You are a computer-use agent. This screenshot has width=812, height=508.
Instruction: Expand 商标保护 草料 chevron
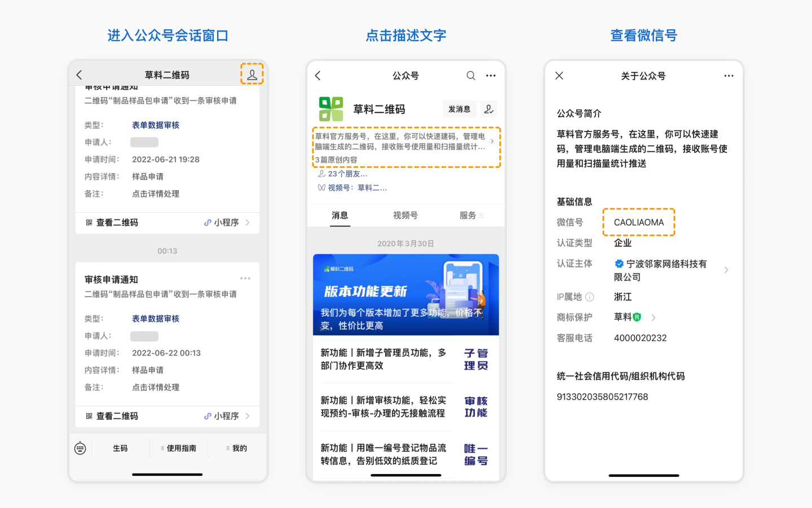point(654,318)
